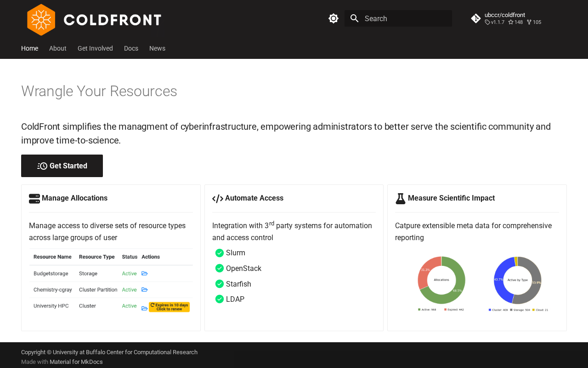Open the Docs tab
Screen dimensions: 588x368
131,48
